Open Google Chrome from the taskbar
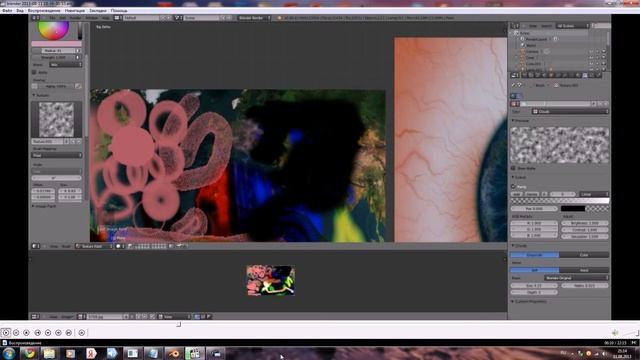 29,353
